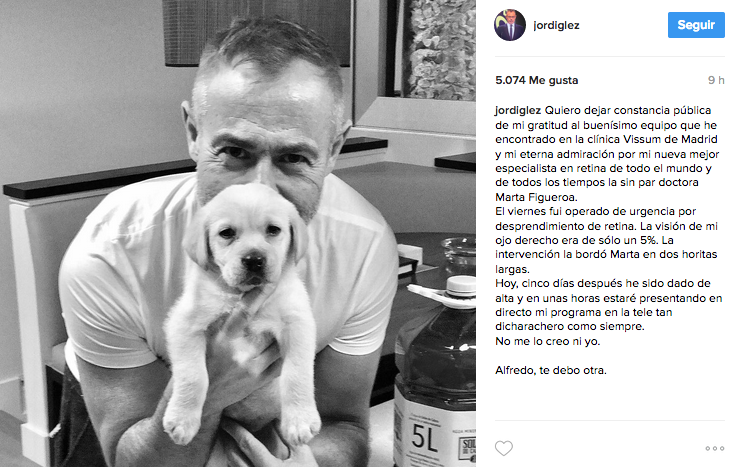Screen dimensions: 732x467
Task: Follow the account with the Seguir button
Action: [x=696, y=25]
